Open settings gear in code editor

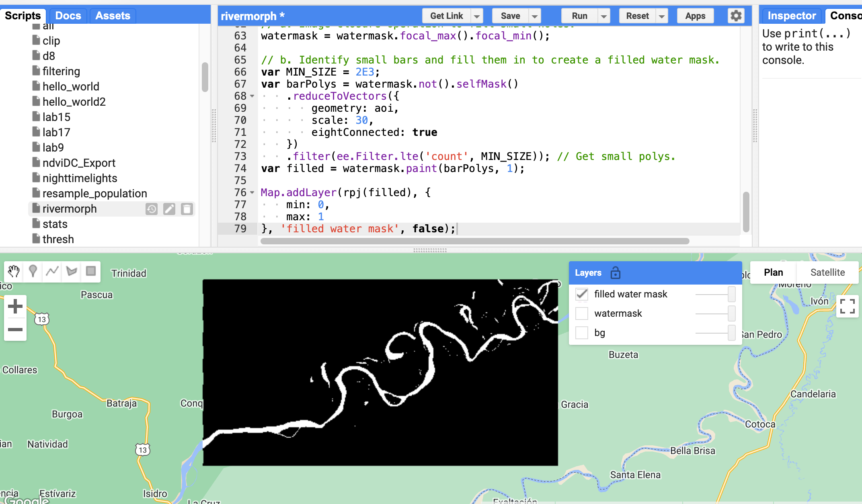[x=736, y=16]
